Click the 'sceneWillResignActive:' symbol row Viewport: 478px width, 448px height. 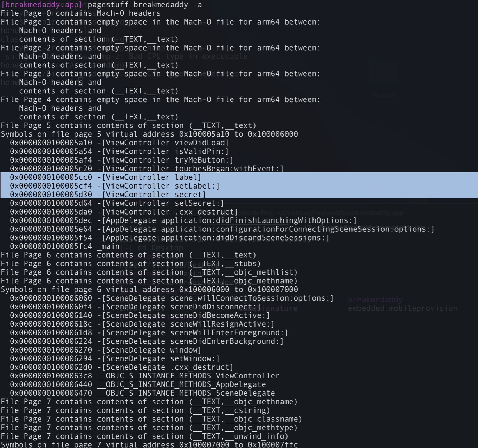[142, 324]
